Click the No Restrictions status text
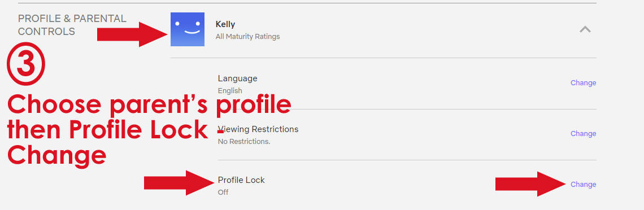Image resolution: width=644 pixels, height=210 pixels. [244, 142]
